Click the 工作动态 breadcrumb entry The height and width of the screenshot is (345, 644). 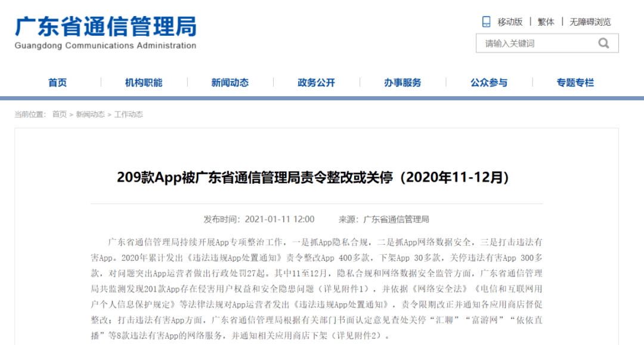129,113
